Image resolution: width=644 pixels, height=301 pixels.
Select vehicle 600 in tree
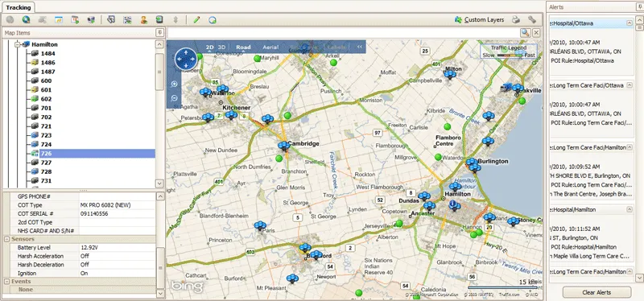[x=46, y=81]
